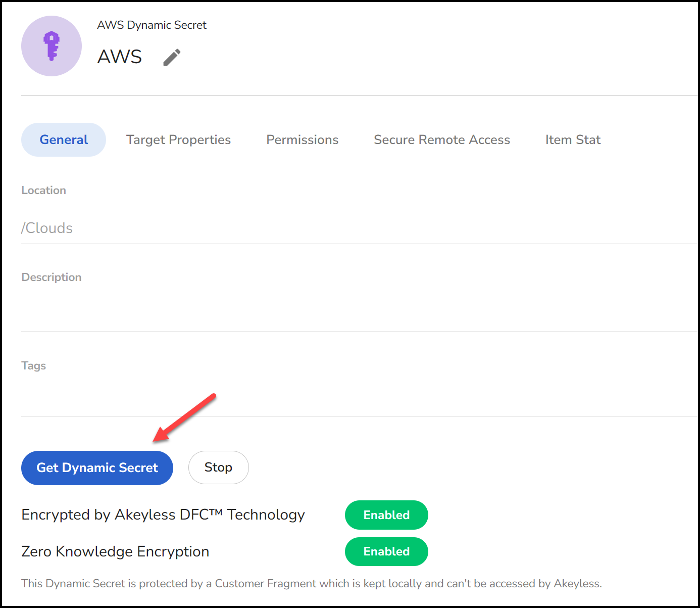The image size is (700, 608).
Task: Click the Enabled badge for DFC Technology
Action: [386, 515]
